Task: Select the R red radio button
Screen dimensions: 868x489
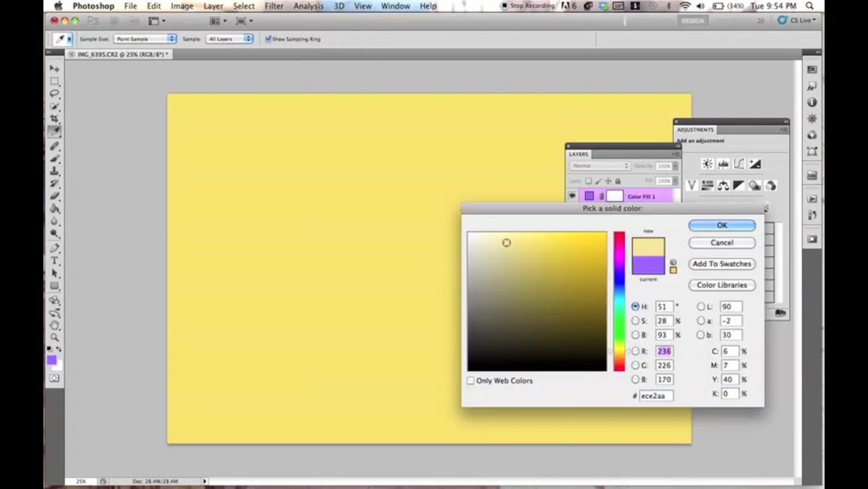Action: click(x=635, y=351)
